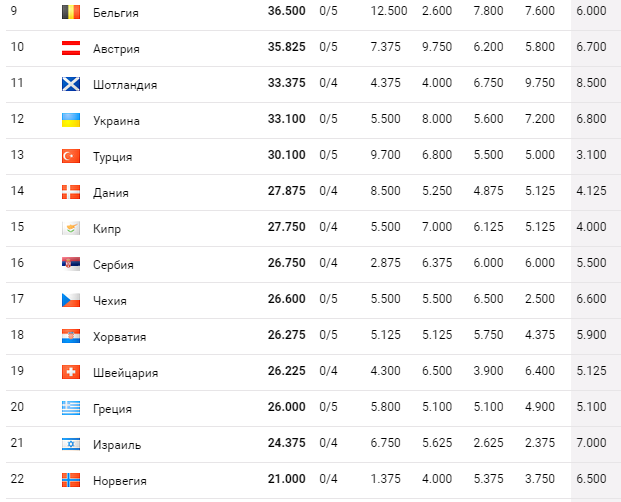Image resolution: width=621 pixels, height=502 pixels.
Task: Click the Czech Republic flag icon
Action: 70,301
